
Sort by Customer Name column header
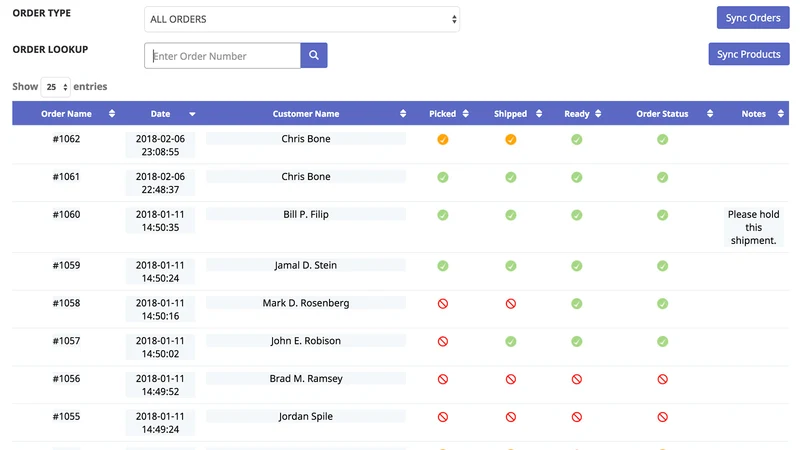click(x=306, y=114)
